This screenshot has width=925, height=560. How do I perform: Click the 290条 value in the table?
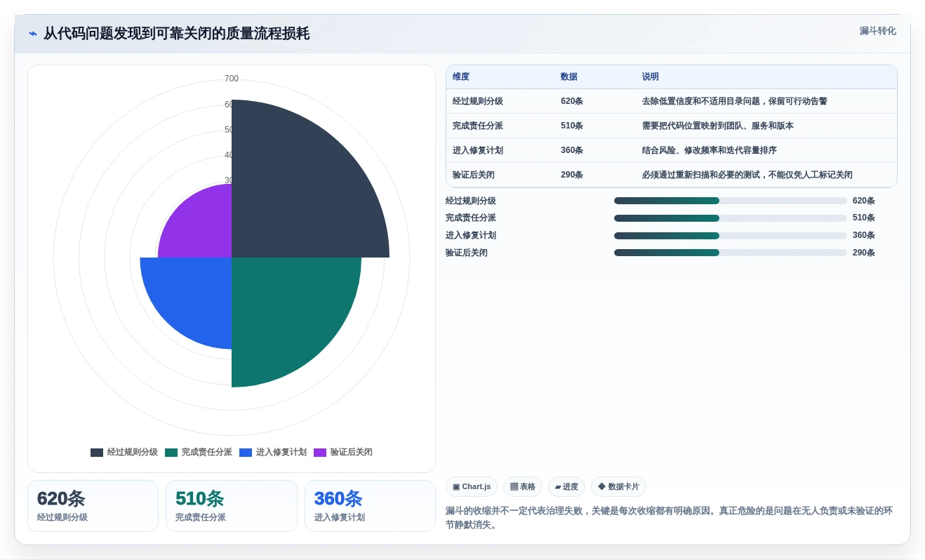(x=572, y=175)
